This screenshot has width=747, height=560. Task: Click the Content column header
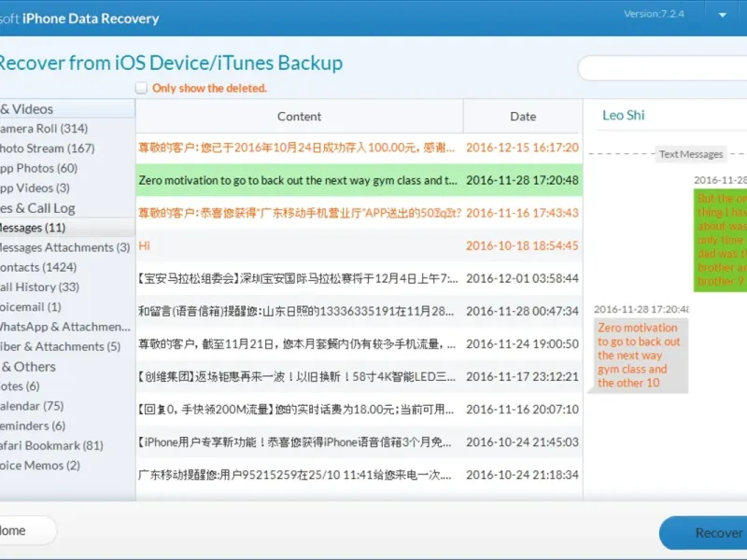pyautogui.click(x=299, y=116)
